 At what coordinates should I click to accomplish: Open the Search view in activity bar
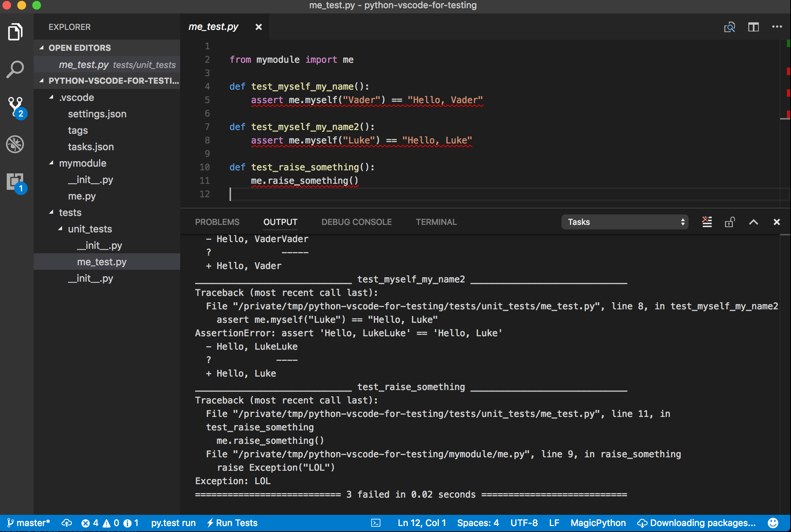[x=15, y=69]
